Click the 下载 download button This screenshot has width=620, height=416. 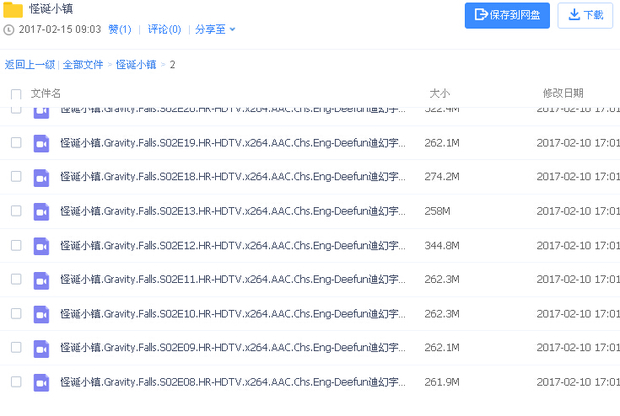(585, 15)
